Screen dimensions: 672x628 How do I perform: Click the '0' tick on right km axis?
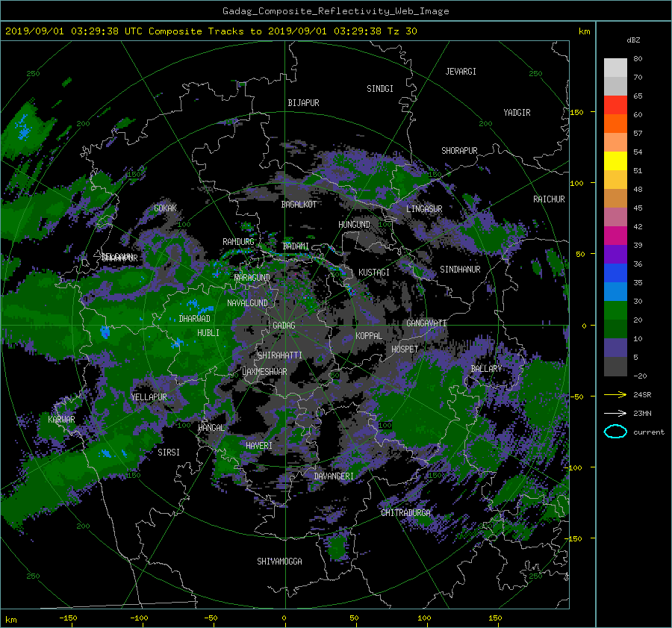tap(584, 326)
